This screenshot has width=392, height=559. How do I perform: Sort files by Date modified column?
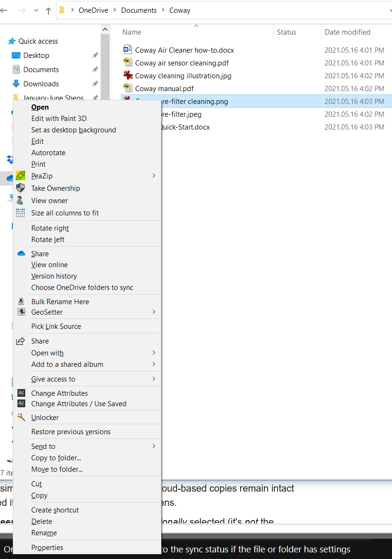pos(347,32)
